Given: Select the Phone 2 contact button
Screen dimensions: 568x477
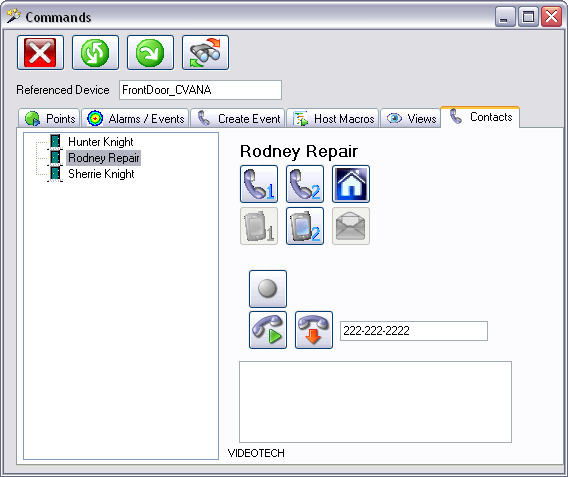Looking at the screenshot, I should (x=305, y=184).
